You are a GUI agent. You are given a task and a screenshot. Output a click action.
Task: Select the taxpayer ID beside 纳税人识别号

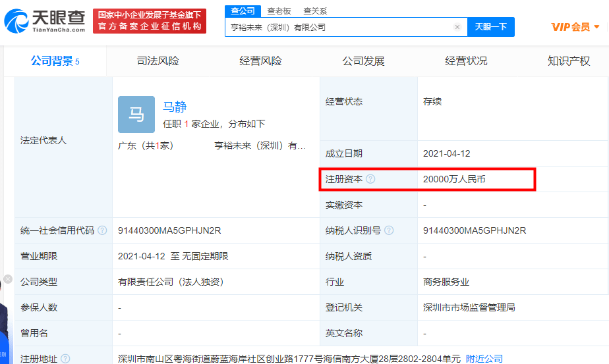click(475, 230)
